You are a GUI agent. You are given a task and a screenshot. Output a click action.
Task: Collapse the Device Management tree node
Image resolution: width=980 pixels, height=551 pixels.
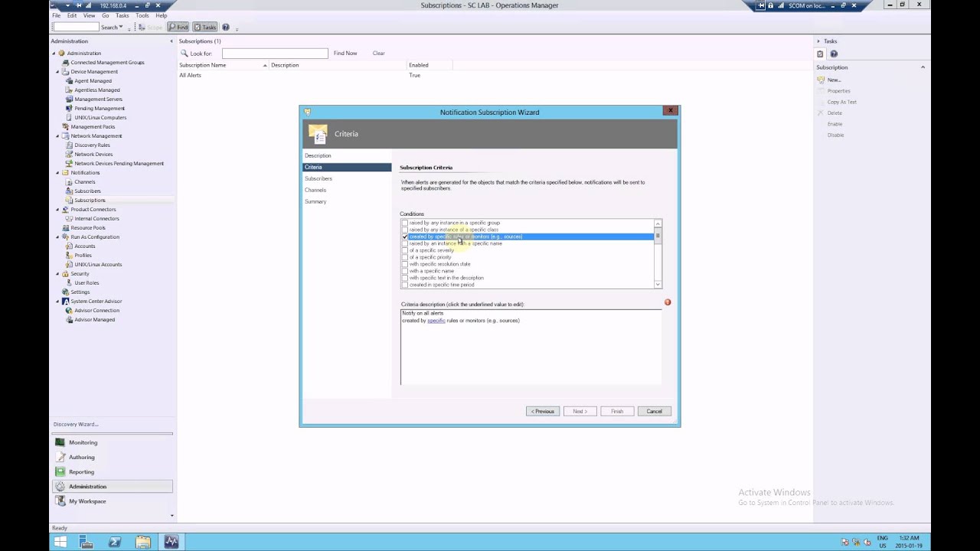pos(57,72)
